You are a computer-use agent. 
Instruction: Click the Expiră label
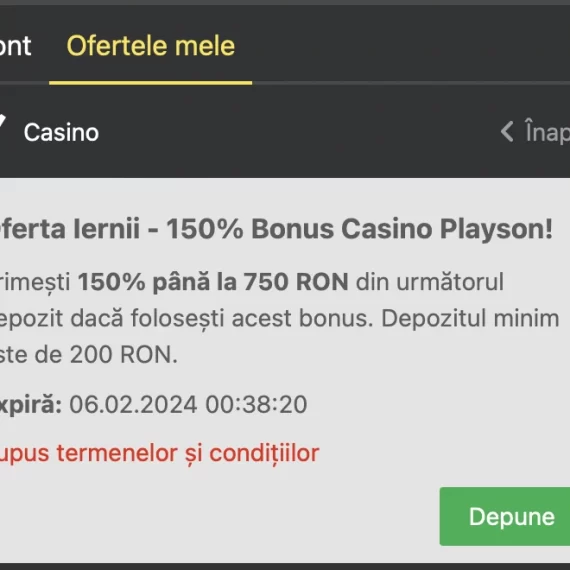click(31, 405)
